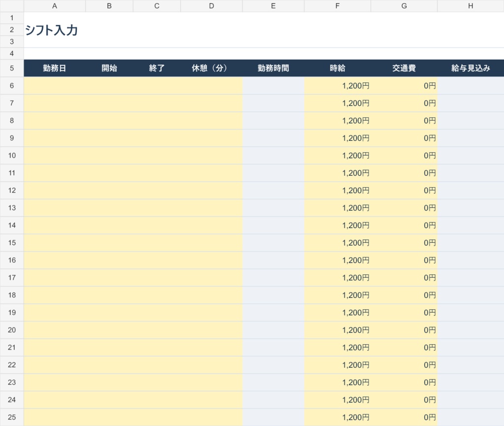Select column F header

338,6
